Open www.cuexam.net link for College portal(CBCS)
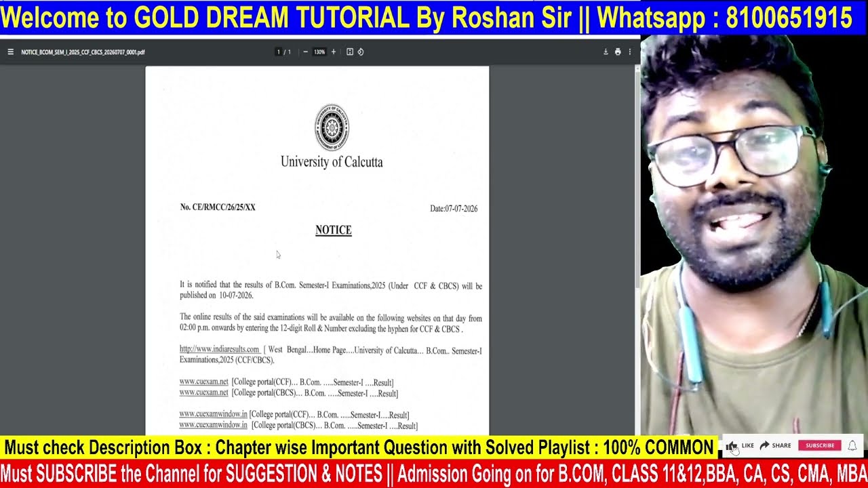 [203, 392]
